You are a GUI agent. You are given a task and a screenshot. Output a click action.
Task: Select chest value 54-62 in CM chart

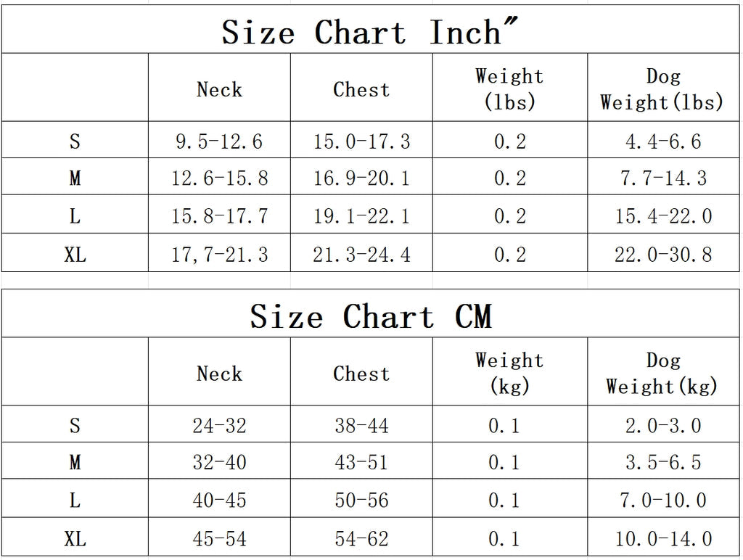point(361,539)
